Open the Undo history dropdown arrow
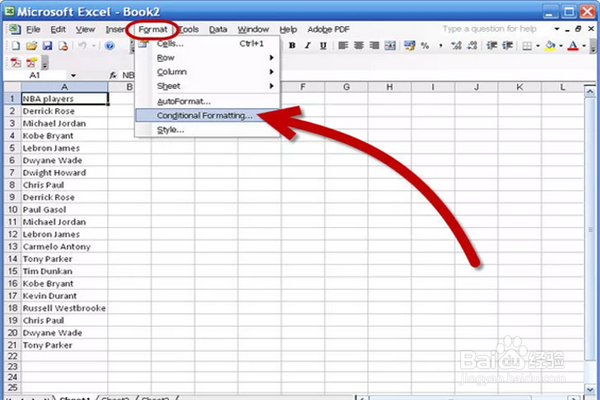Screen dimensions: 600x400 (x=93, y=46)
